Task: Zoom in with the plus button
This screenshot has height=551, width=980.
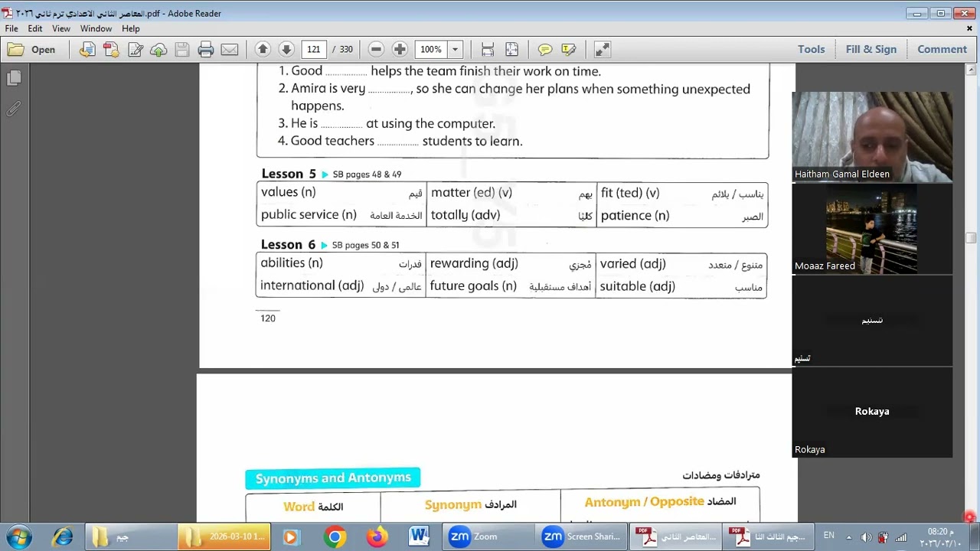Action: pos(400,50)
